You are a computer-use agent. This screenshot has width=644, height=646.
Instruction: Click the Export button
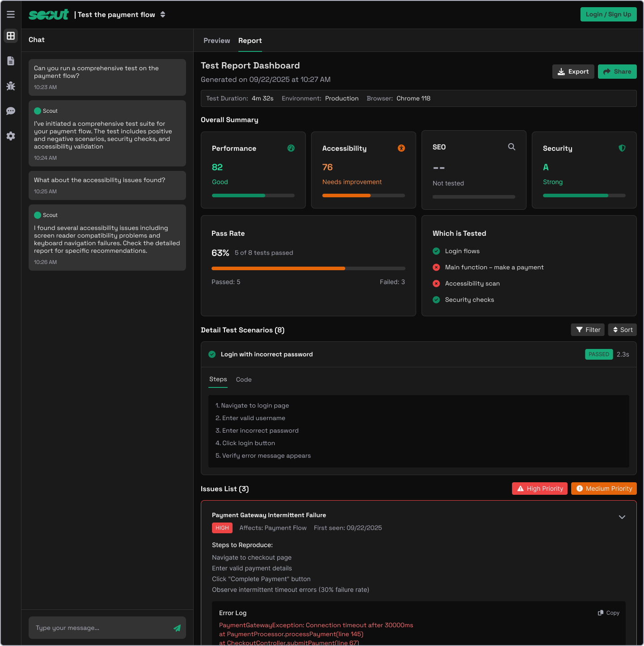pyautogui.click(x=573, y=72)
